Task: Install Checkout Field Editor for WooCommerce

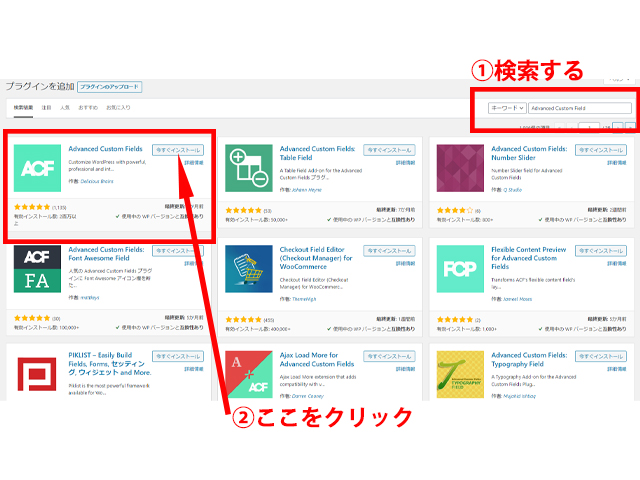Action: tap(389, 251)
